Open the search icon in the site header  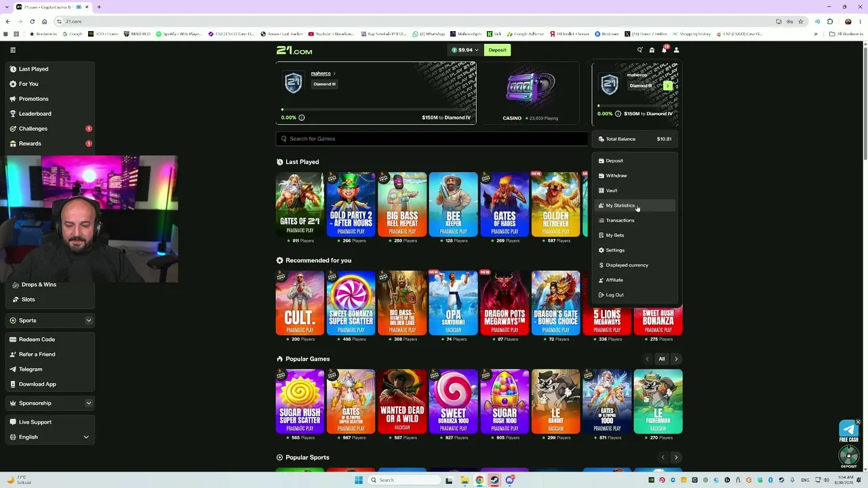coord(639,50)
